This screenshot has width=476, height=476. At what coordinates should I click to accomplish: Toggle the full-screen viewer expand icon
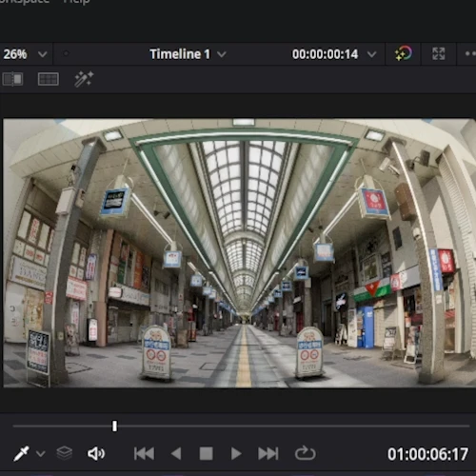pos(439,53)
